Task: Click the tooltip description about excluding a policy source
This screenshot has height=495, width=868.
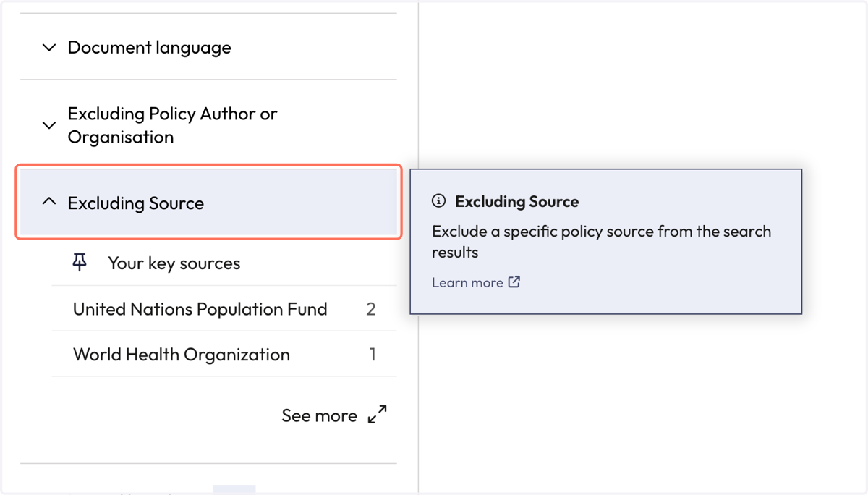Action: (601, 242)
